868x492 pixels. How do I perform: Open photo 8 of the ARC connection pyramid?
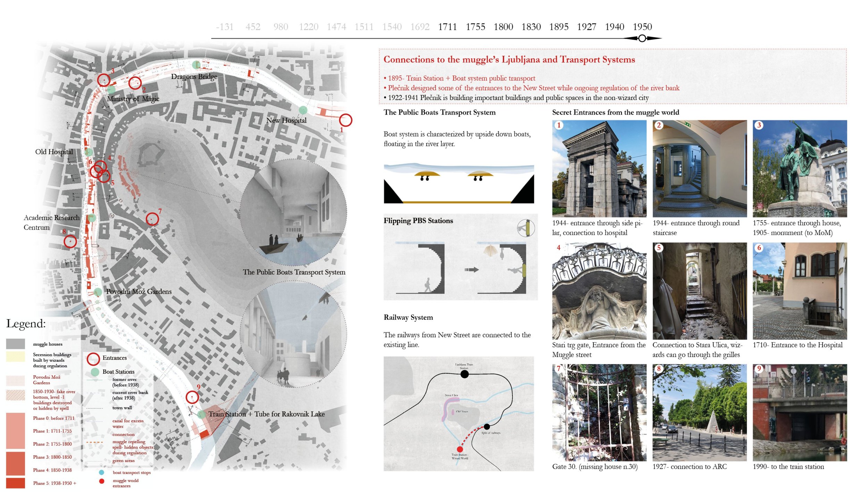700,412
